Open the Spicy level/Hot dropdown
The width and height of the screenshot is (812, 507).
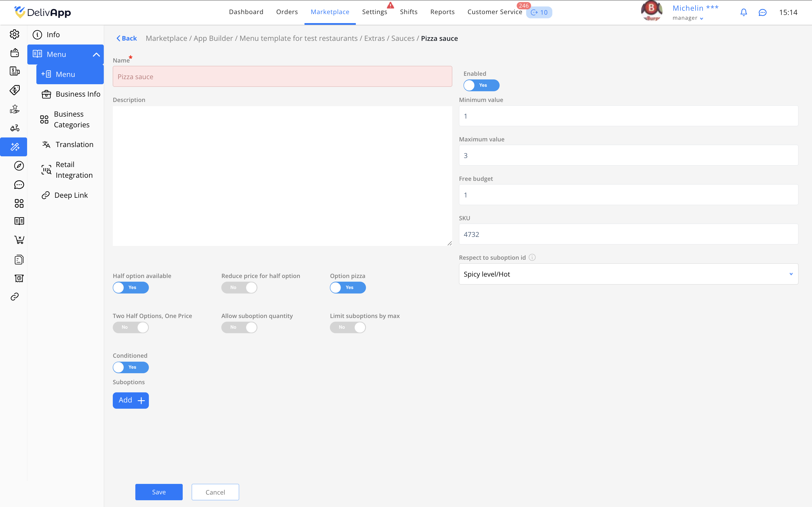628,274
